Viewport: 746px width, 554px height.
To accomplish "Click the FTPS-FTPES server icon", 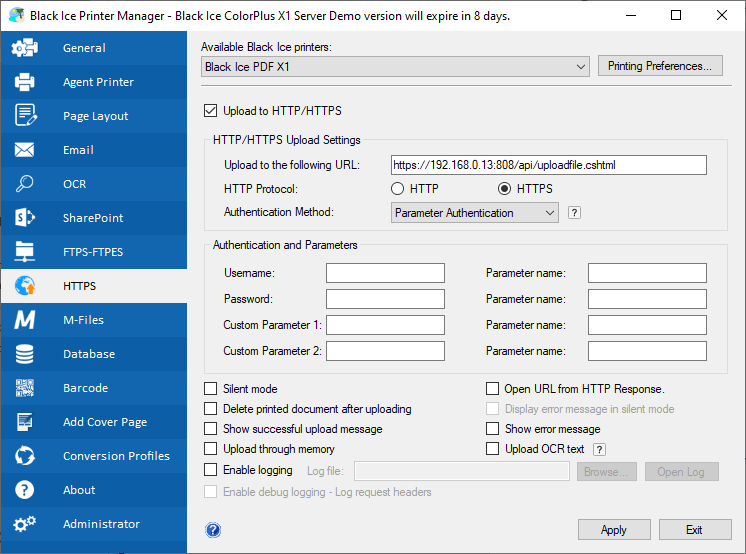I will coord(24,252).
